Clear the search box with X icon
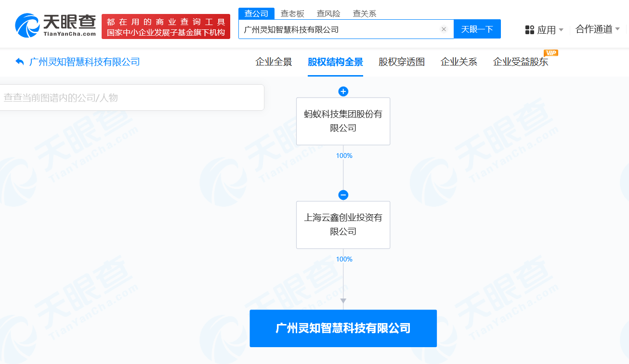 coord(444,29)
